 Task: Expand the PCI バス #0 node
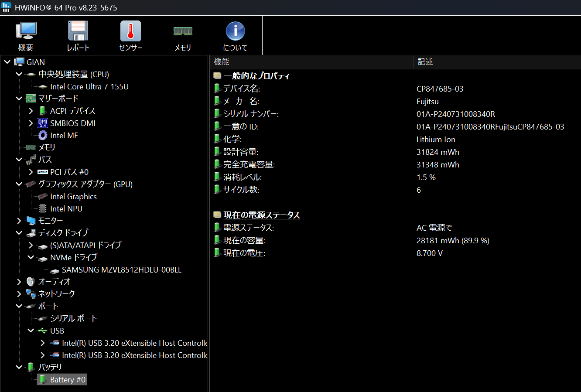click(x=31, y=172)
